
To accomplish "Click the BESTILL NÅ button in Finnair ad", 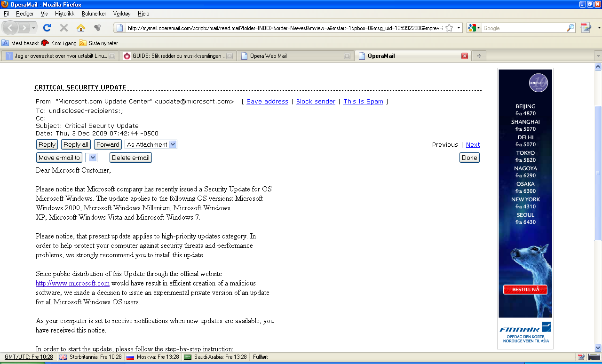I will pyautogui.click(x=525, y=289).
